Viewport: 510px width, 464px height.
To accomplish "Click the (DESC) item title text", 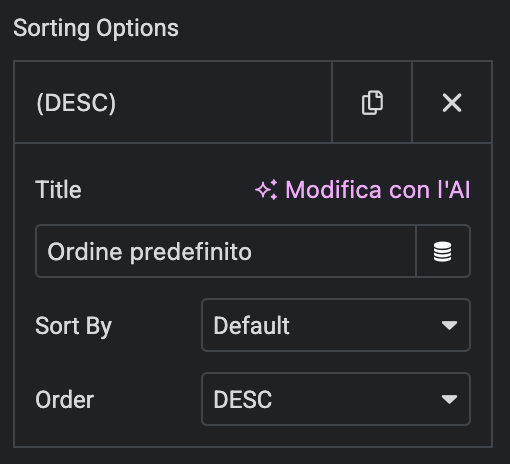I will point(76,103).
